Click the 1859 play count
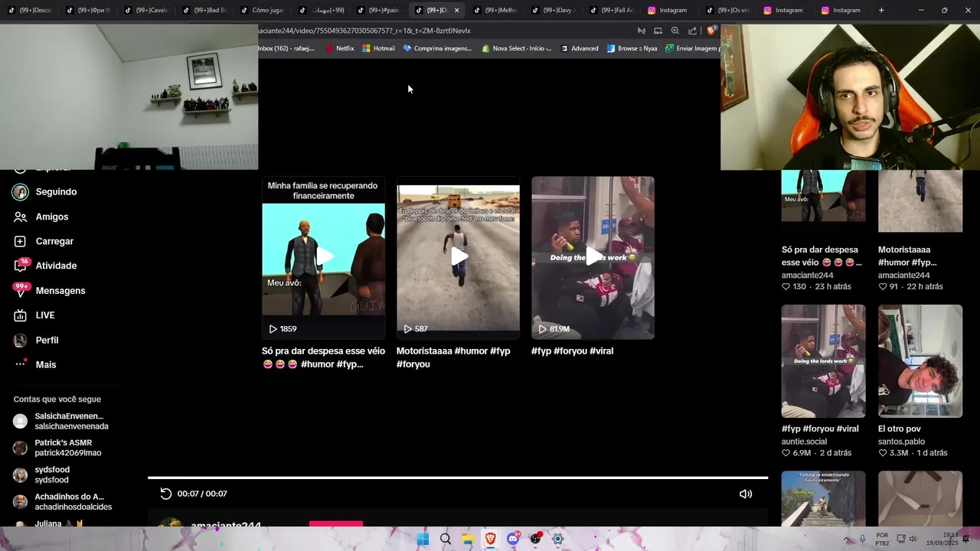This screenshot has height=551, width=980. pos(283,329)
